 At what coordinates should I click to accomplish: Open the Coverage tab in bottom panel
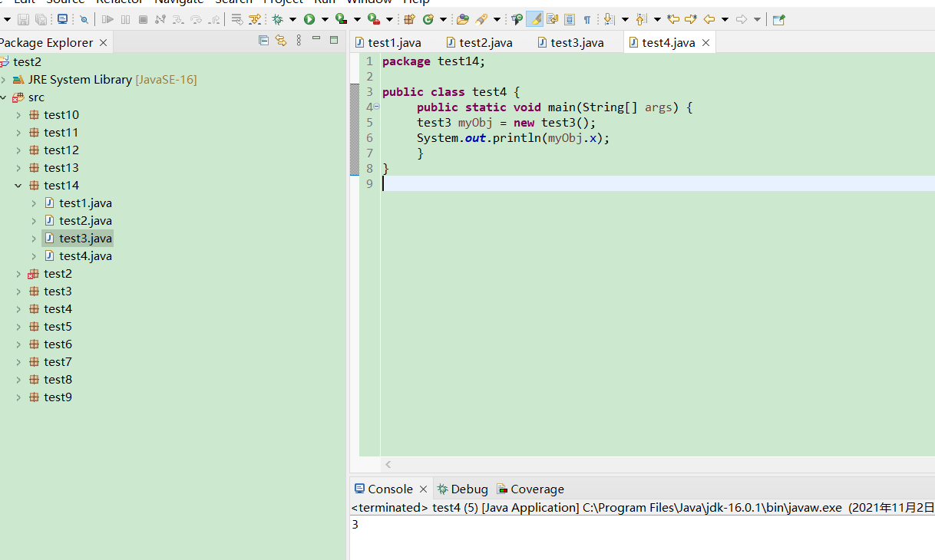[530, 489]
